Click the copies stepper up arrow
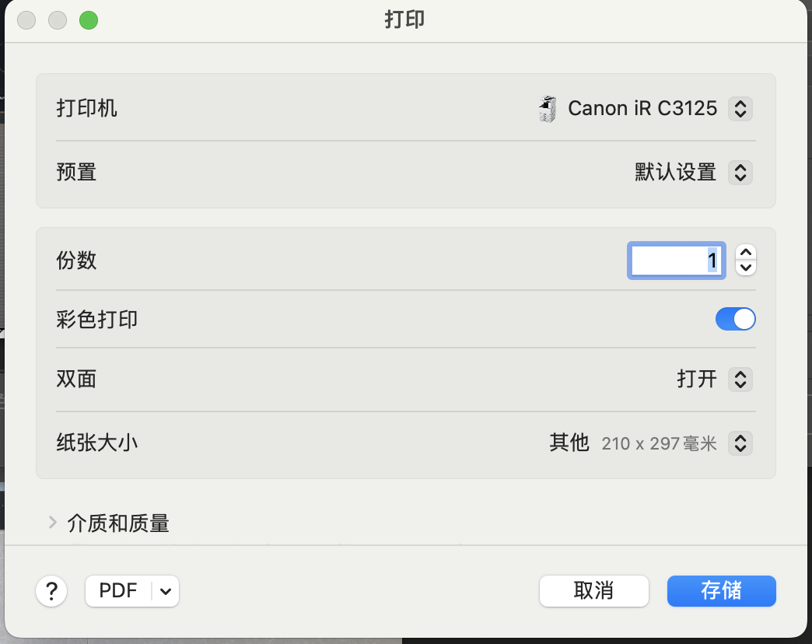Screen dimensions: 812x644 pos(746,253)
